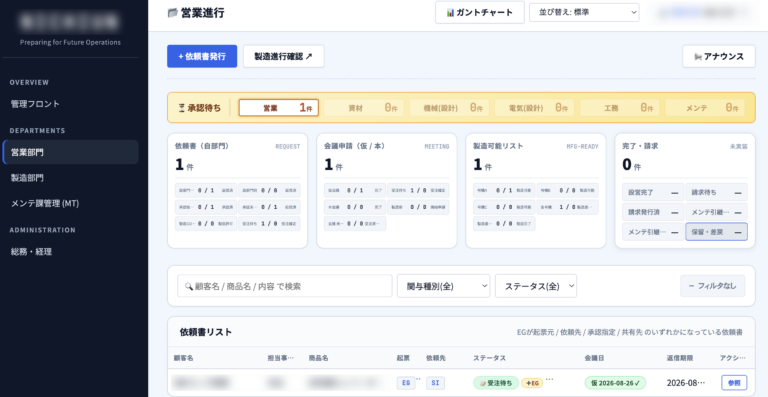Viewport: 768px width, 397px height.
Task: Issue a new request with +依頼書発行
Action: click(202, 56)
